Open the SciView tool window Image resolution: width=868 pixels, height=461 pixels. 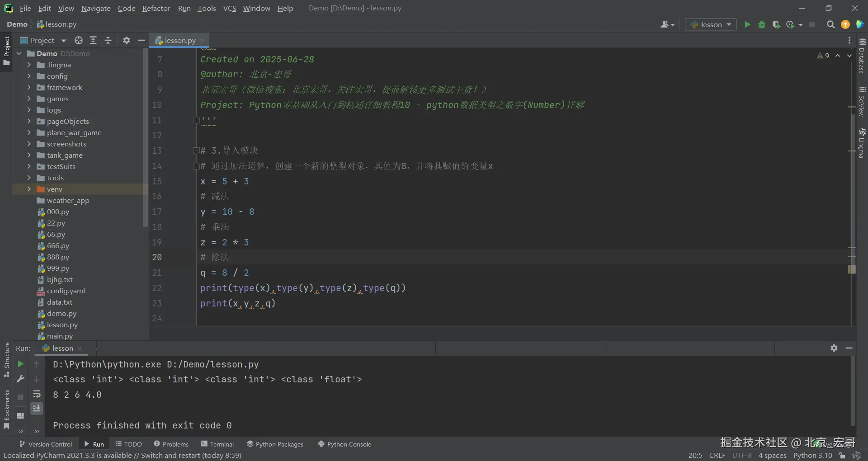[x=862, y=102]
